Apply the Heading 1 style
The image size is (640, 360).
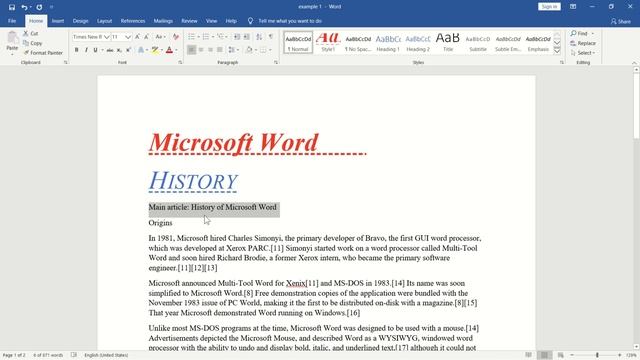[388, 42]
